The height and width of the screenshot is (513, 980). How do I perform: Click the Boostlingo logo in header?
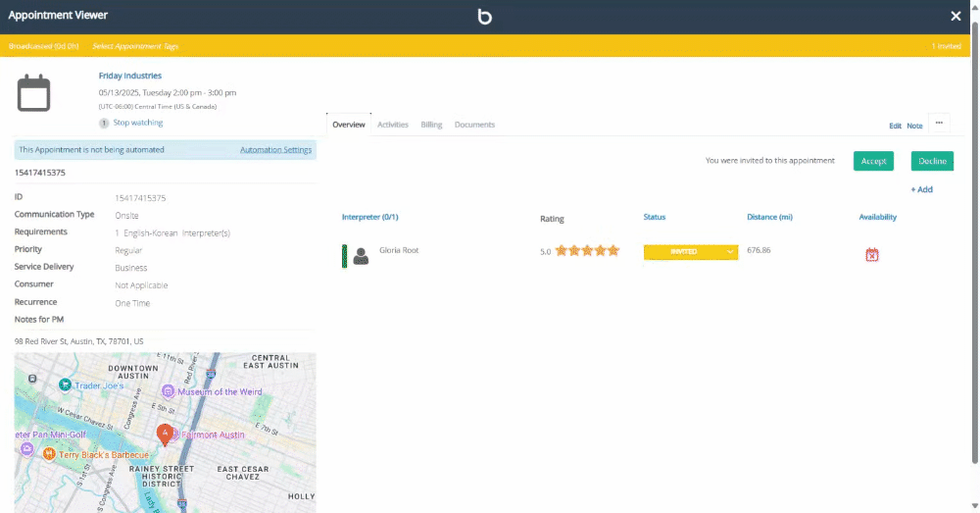pos(485,17)
